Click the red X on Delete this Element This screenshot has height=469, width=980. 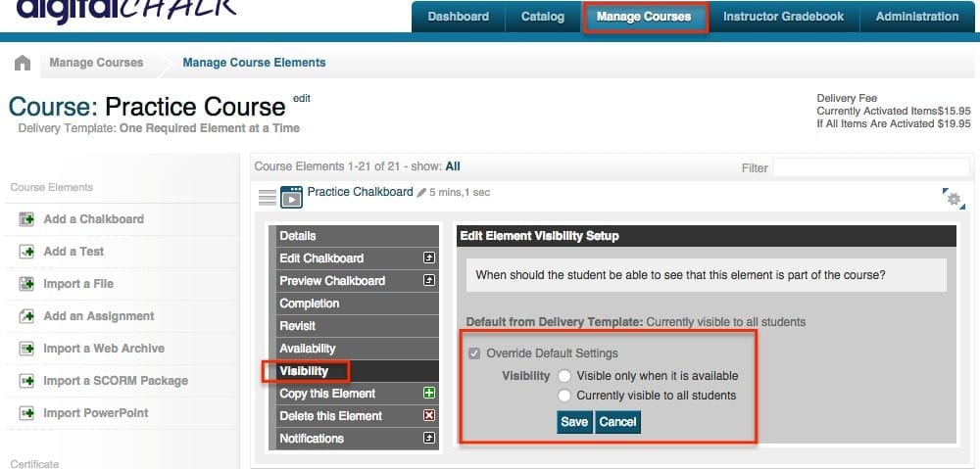click(x=429, y=416)
